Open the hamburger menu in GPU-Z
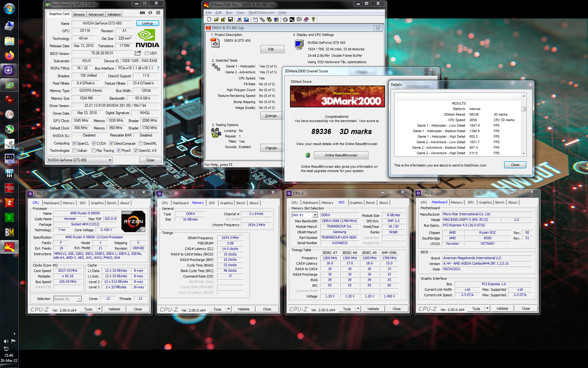588x368 pixels. pos(158,13)
